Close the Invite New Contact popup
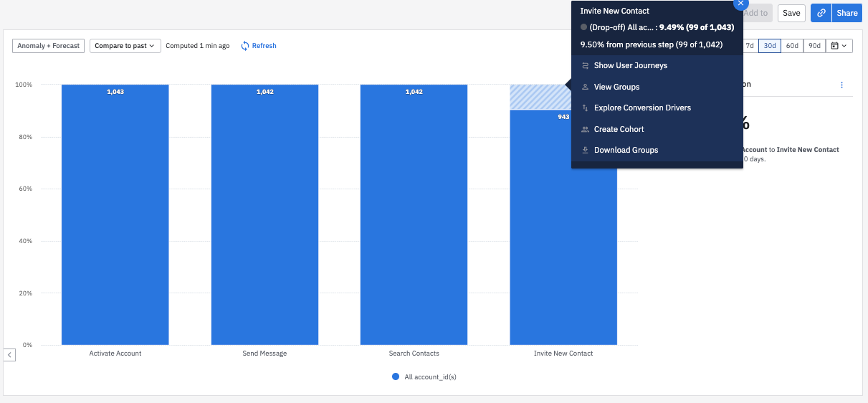The height and width of the screenshot is (403, 868). (x=740, y=3)
